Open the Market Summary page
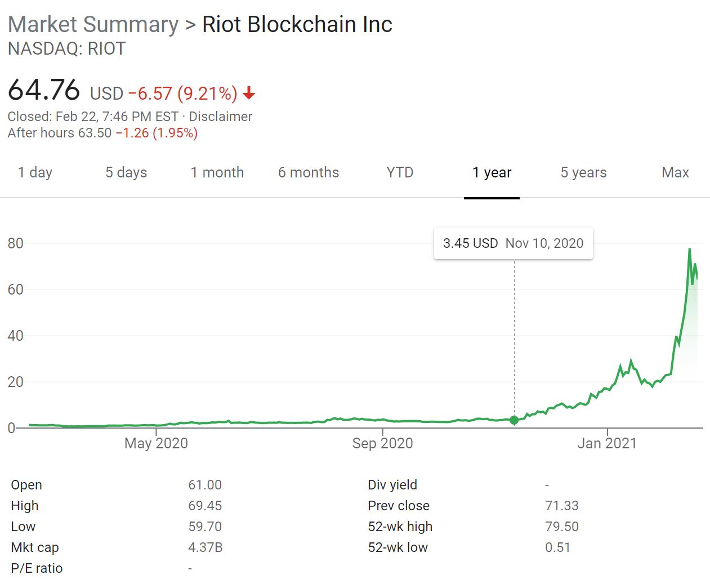Image resolution: width=710 pixels, height=588 pixels. click(92, 24)
